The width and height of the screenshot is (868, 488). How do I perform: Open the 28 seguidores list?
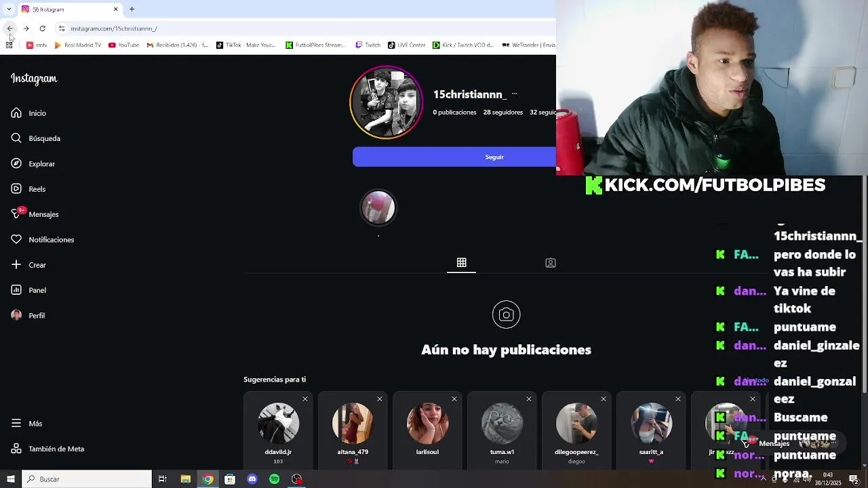click(503, 113)
